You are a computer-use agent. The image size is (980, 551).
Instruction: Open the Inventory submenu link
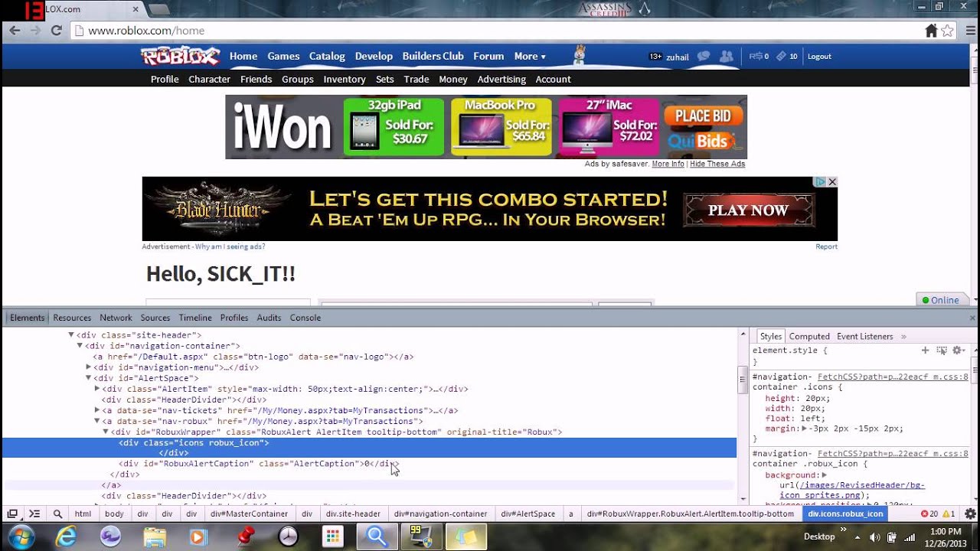tap(345, 80)
